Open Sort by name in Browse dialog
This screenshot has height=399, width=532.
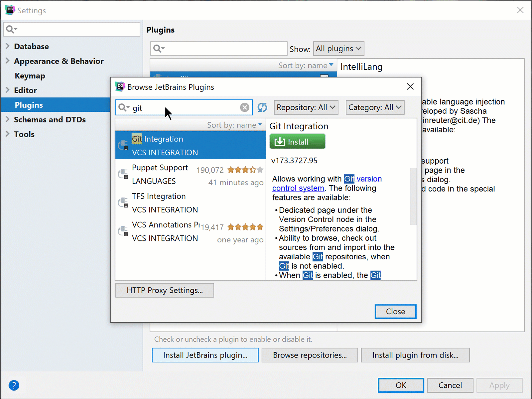coord(235,125)
